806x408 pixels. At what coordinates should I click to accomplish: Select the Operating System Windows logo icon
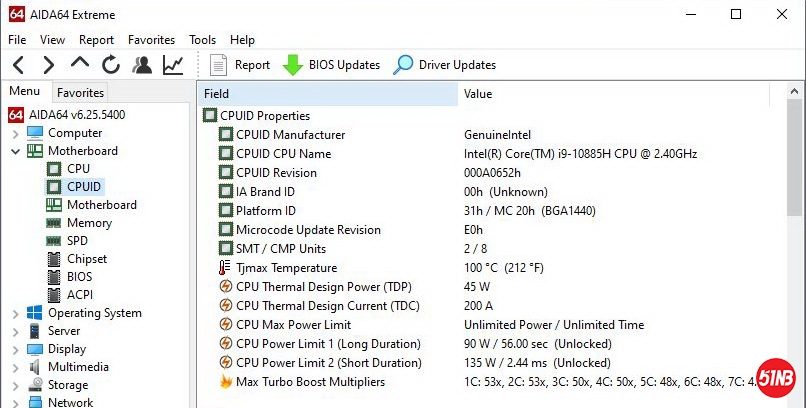click(x=35, y=313)
